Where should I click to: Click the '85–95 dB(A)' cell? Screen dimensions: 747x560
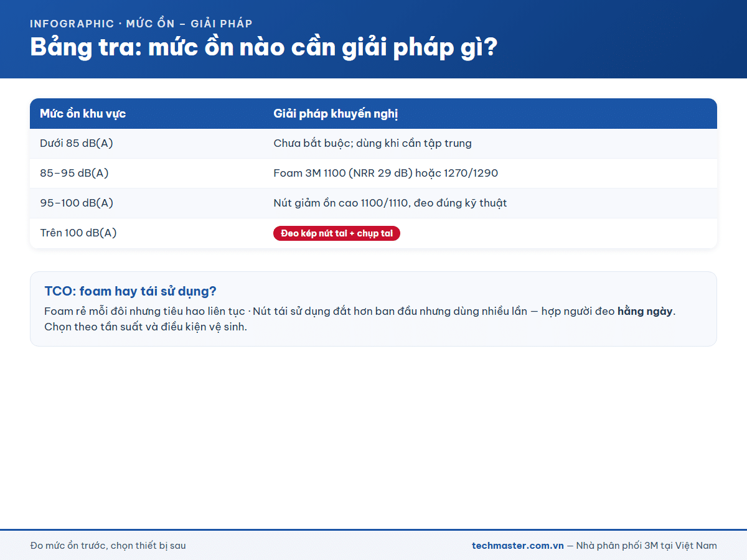point(147,174)
